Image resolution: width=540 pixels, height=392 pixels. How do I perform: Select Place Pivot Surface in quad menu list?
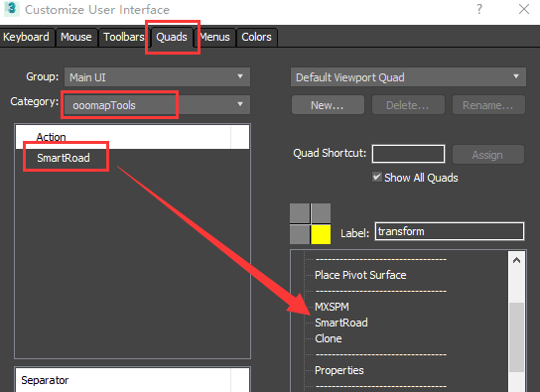pyautogui.click(x=360, y=275)
